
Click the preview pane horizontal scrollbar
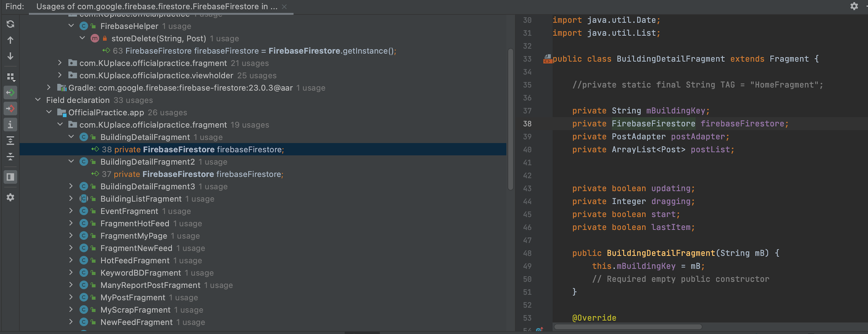click(628, 327)
